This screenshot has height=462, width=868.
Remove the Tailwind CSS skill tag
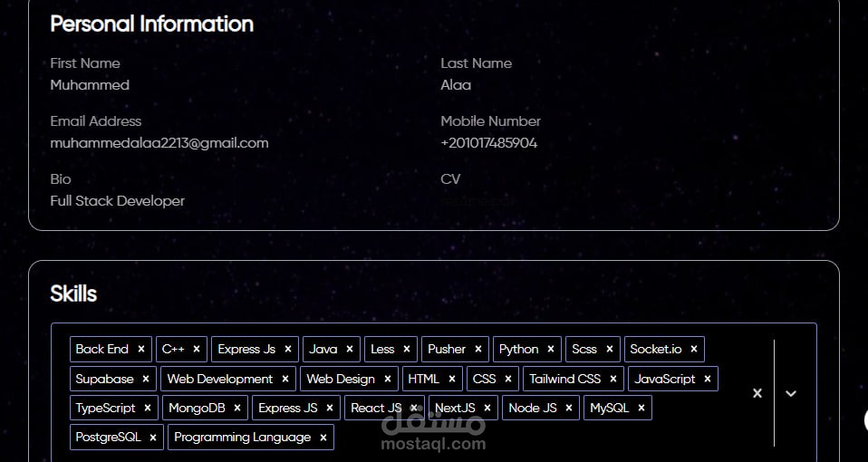pyautogui.click(x=612, y=379)
